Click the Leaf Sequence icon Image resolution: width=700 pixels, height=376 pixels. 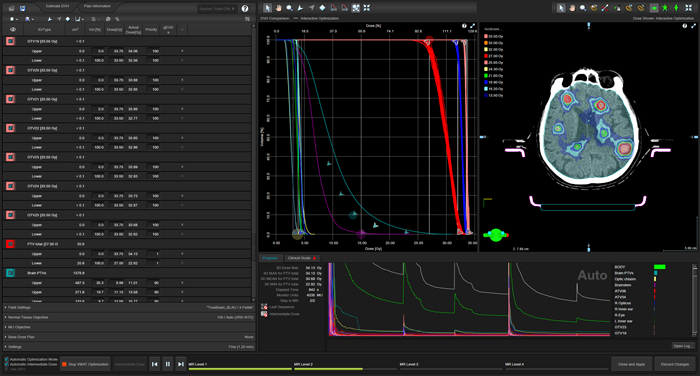pyautogui.click(x=264, y=307)
